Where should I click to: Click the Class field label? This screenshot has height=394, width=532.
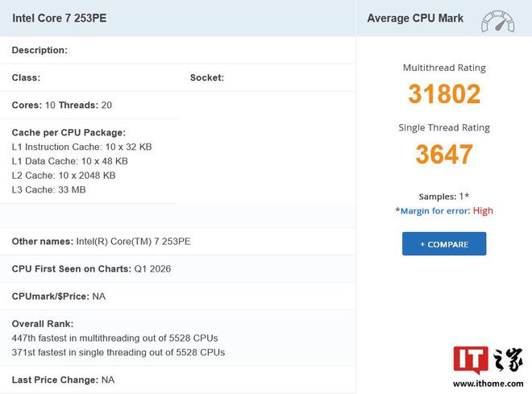[26, 78]
